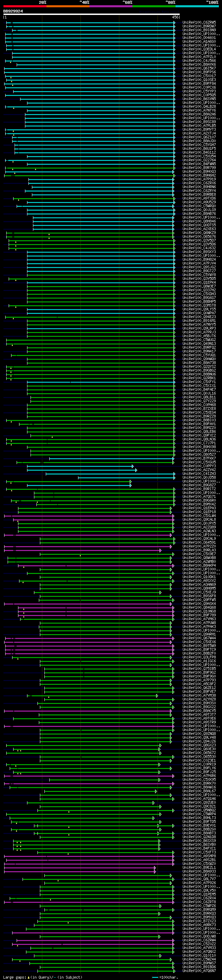Select the label UniRef100_B9MVT3
Image resolution: width=222 pixels, height=980 pixels.
(199, 130)
